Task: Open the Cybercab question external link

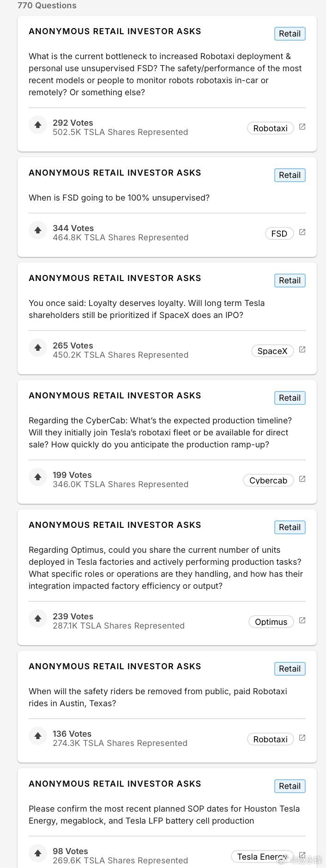Action: (302, 479)
